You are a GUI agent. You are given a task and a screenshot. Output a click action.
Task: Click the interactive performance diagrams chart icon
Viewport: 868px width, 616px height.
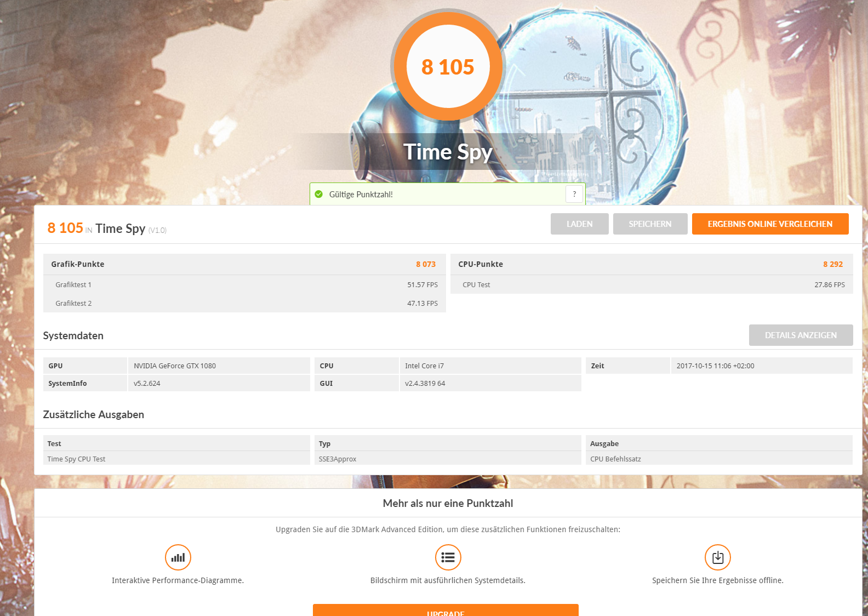tap(178, 557)
